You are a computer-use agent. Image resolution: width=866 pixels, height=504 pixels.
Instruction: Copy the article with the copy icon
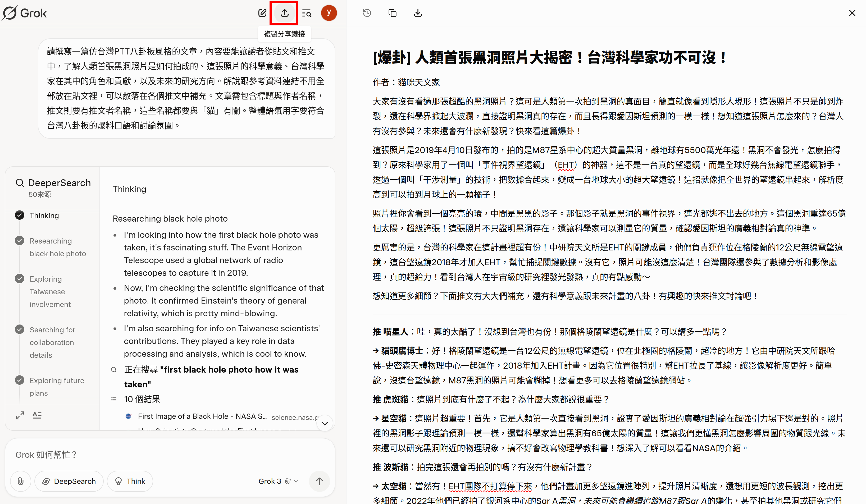coord(393,13)
